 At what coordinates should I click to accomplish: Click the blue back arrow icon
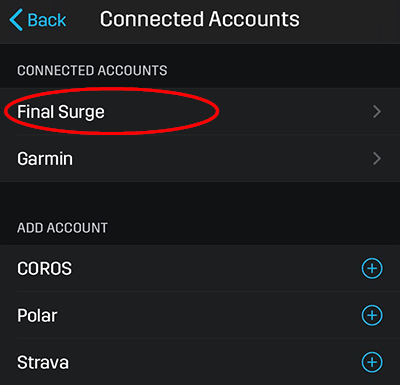click(16, 20)
